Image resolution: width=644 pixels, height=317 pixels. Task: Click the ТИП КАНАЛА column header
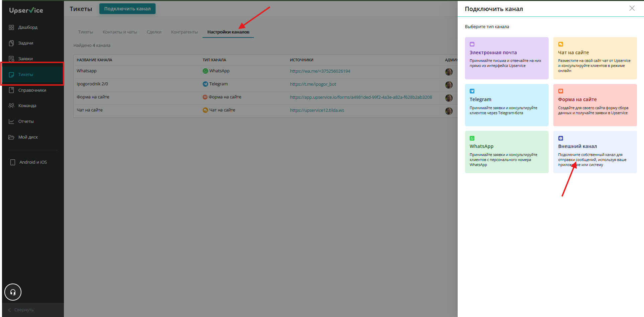pos(214,60)
